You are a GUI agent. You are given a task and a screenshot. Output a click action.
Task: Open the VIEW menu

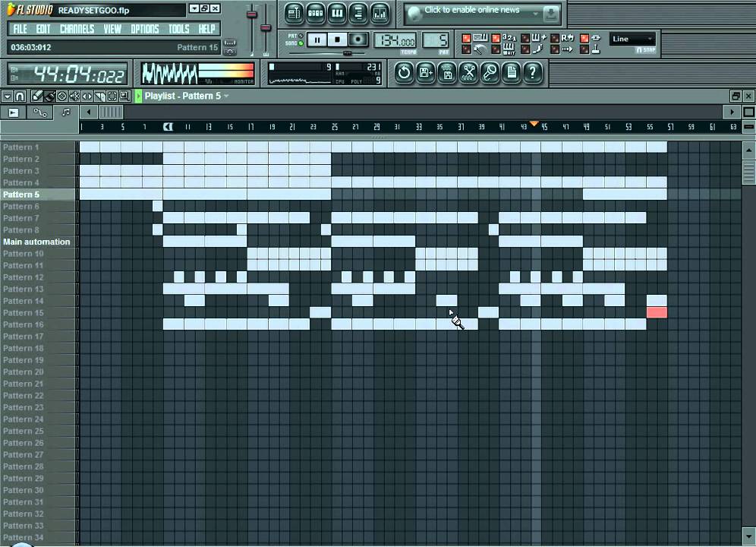(112, 29)
